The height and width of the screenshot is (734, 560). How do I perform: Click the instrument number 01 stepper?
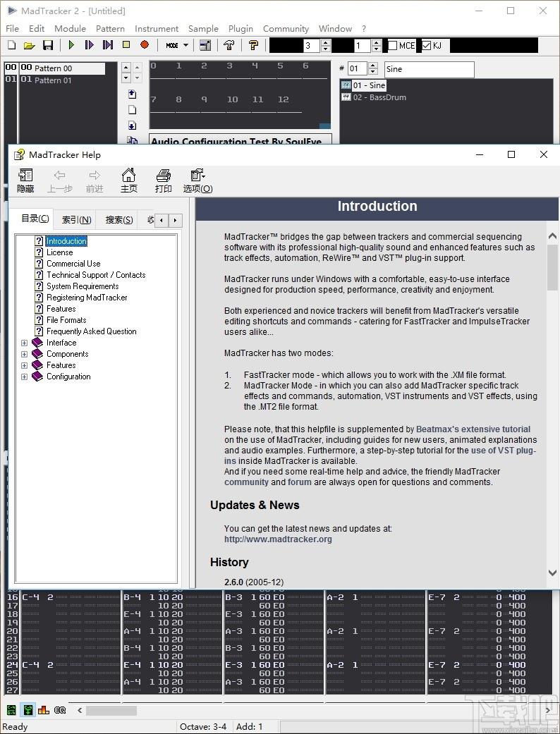[372, 69]
